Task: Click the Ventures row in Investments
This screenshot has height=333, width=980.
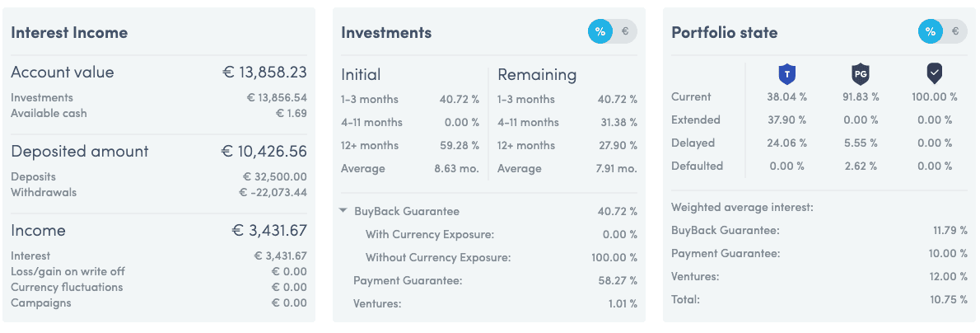Action: click(488, 303)
